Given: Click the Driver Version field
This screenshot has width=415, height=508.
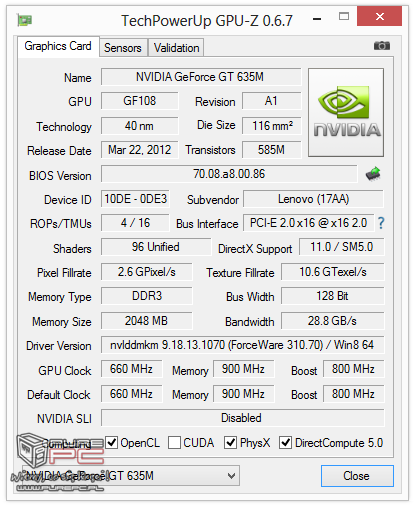Looking at the screenshot, I should click(242, 345).
